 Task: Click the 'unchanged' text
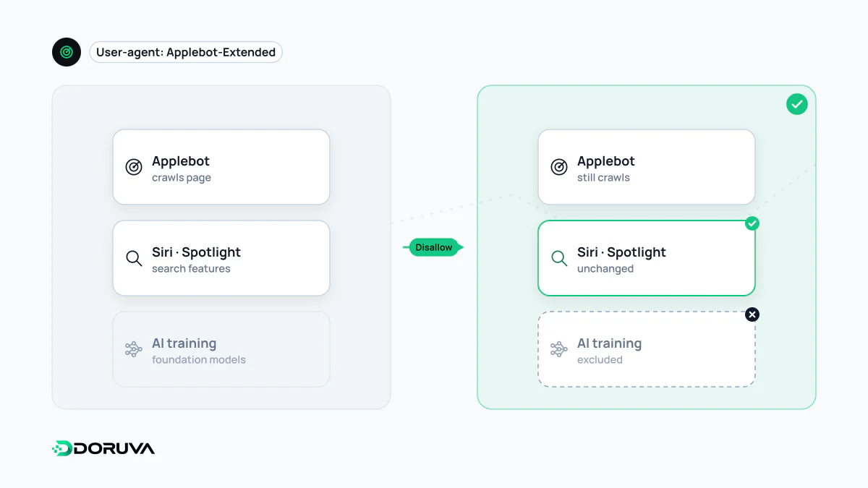coord(605,269)
